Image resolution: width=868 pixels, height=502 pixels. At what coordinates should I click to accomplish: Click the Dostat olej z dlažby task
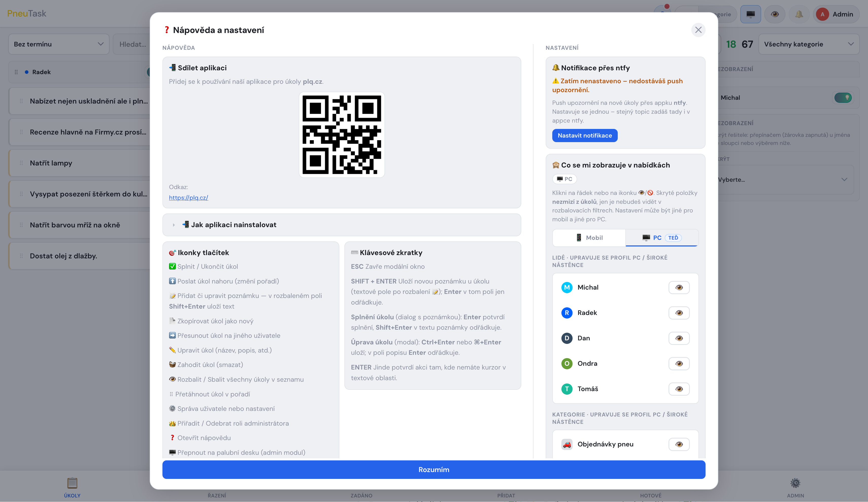(x=80, y=256)
